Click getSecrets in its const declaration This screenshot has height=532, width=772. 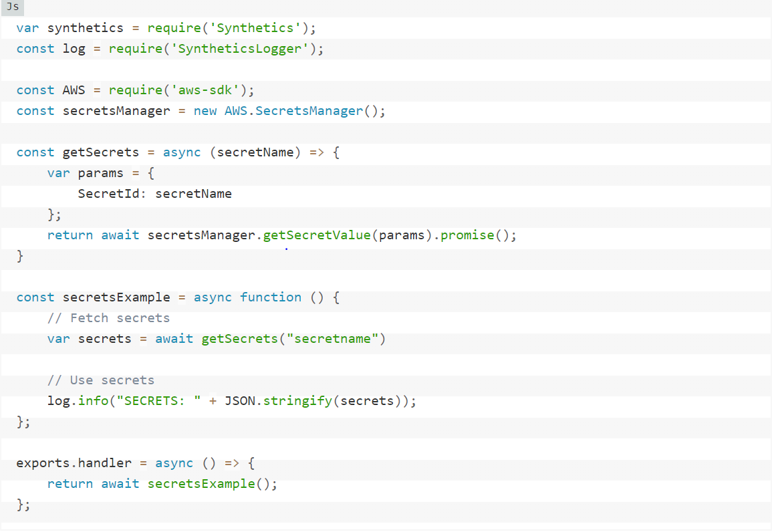click(100, 152)
